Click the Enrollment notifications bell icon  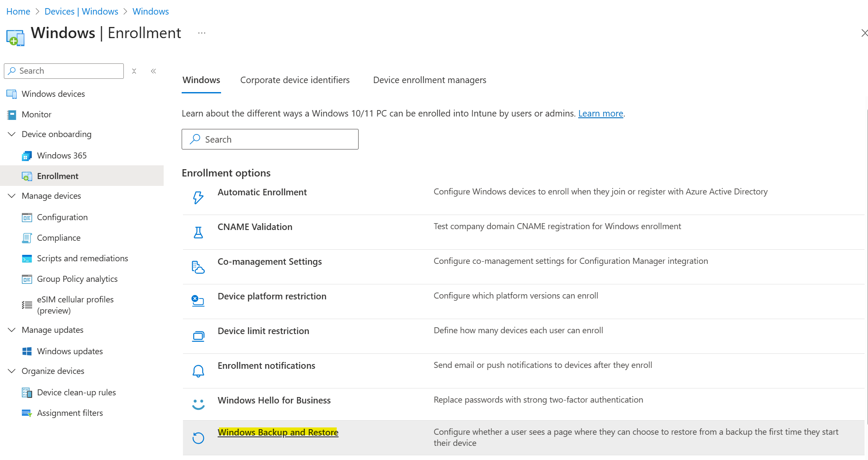tap(198, 370)
